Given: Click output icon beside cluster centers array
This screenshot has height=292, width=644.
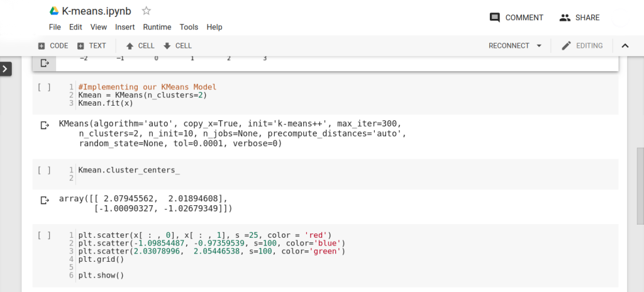Looking at the screenshot, I should click(x=45, y=200).
